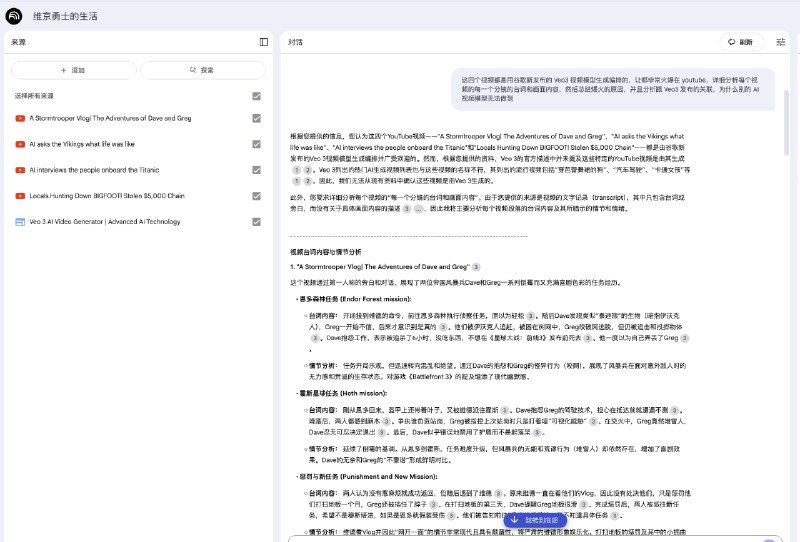
Task: Open citation 3 just before the '...' chip
Action: tap(407, 209)
